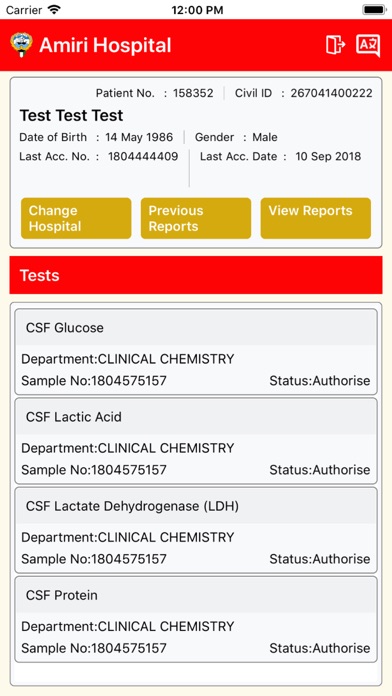This screenshot has height=696, width=392.
Task: Open the CSF Glucose test entry
Action: click(196, 352)
